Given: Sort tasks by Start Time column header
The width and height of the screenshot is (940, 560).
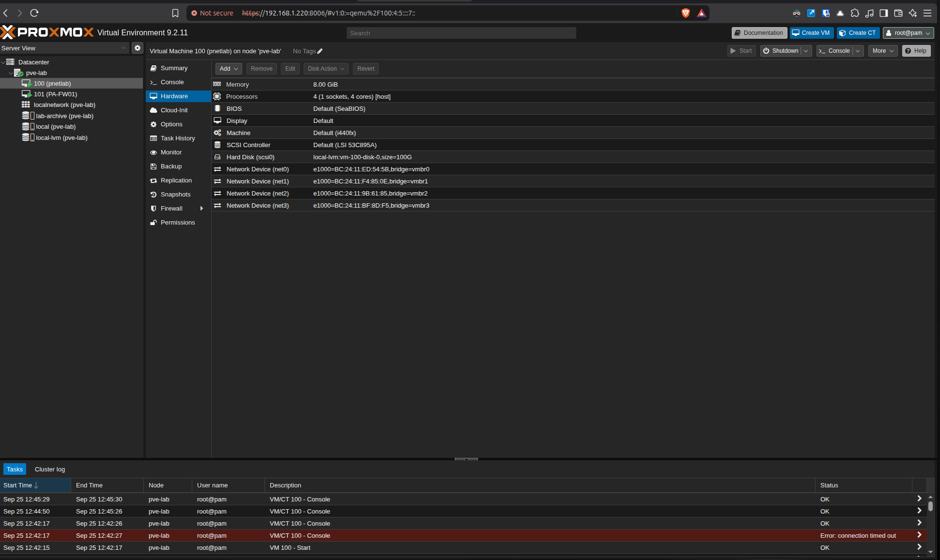Looking at the screenshot, I should tap(35, 485).
